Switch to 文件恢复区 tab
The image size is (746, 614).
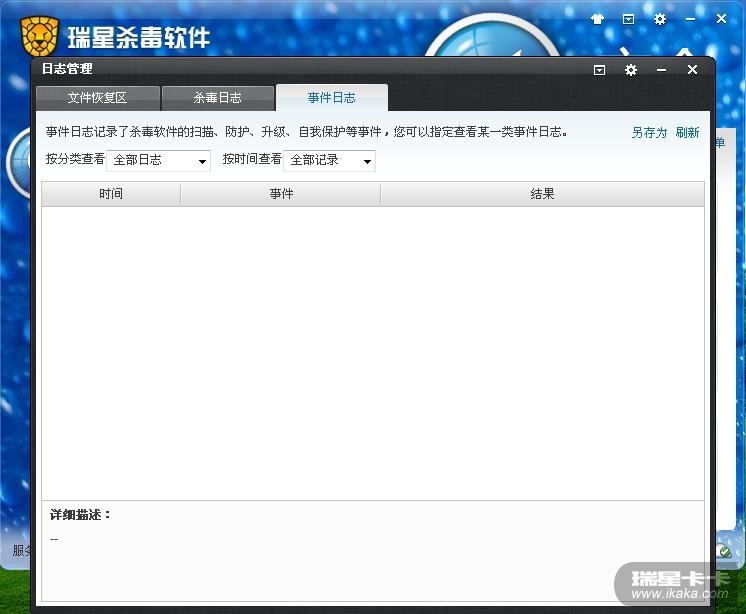(x=98, y=98)
